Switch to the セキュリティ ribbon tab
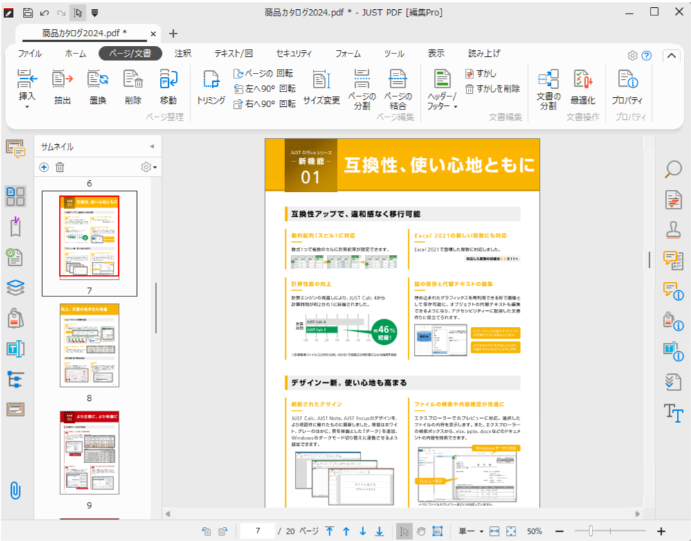The height and width of the screenshot is (541, 691). click(294, 53)
